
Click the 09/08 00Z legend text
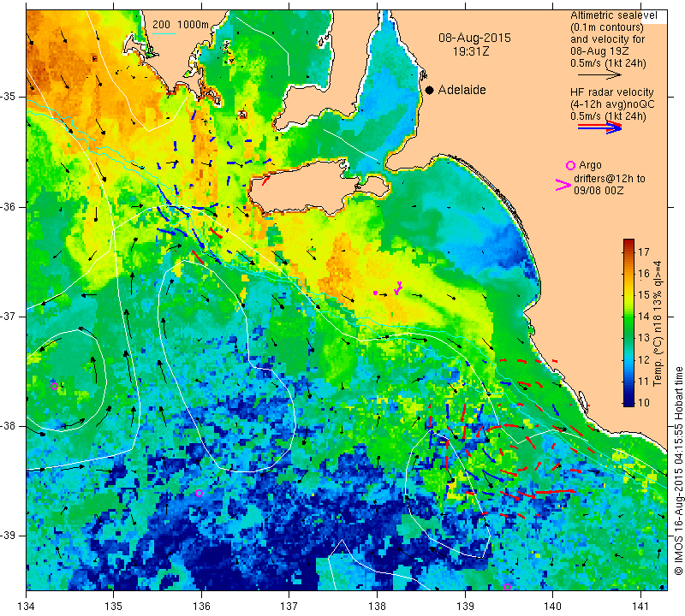tap(599, 190)
